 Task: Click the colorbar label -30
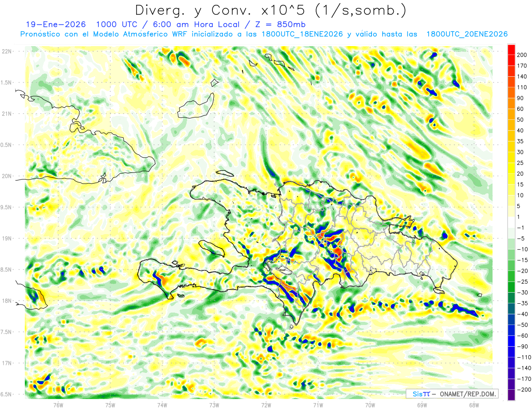(x=522, y=293)
